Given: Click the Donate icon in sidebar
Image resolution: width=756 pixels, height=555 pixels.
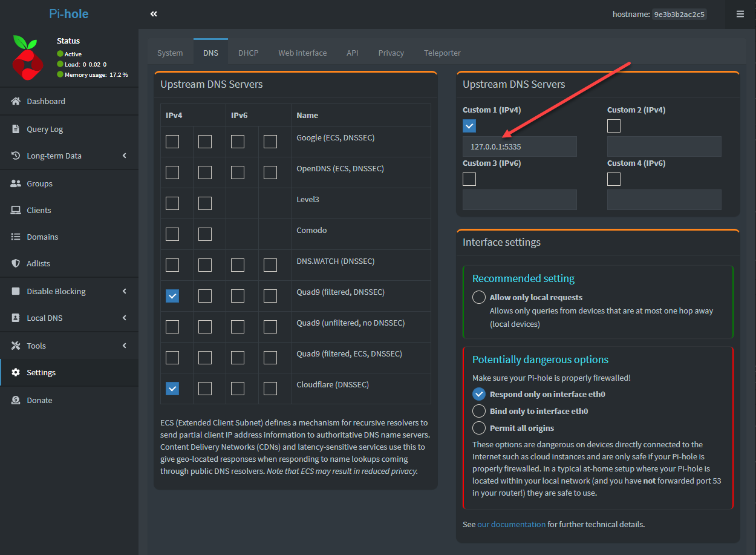Looking at the screenshot, I should (x=16, y=400).
